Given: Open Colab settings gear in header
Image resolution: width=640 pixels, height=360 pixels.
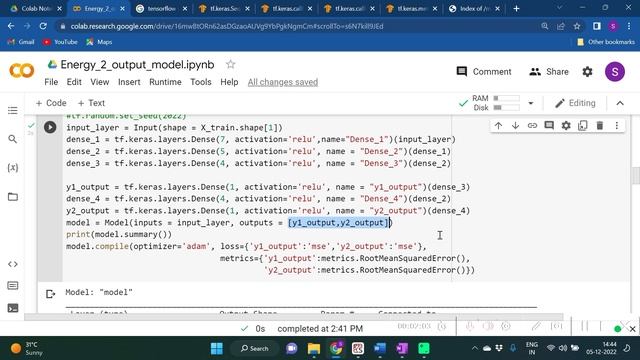Looking at the screenshot, I should tap(587, 72).
